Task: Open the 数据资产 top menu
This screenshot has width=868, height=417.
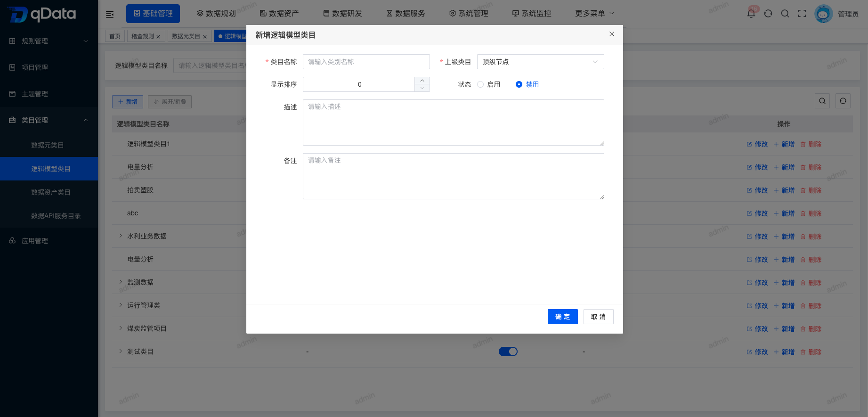Action: 279,14
